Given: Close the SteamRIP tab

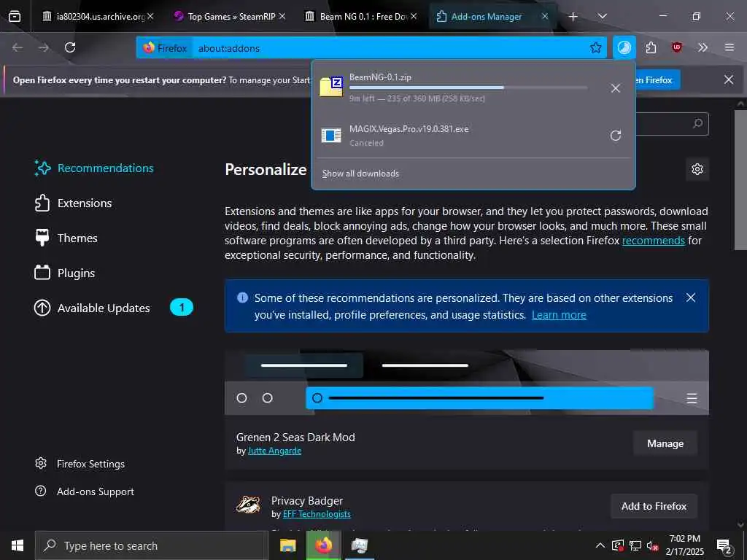Looking at the screenshot, I should (x=282, y=16).
